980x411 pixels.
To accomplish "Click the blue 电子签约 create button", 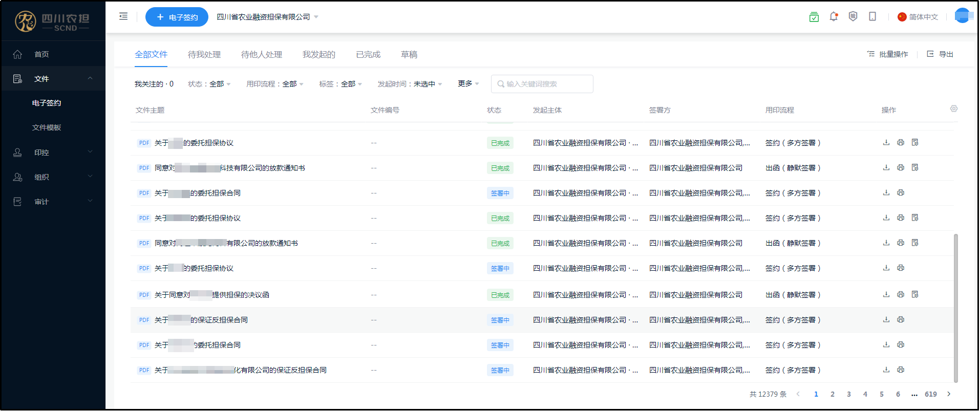I will (x=177, y=17).
